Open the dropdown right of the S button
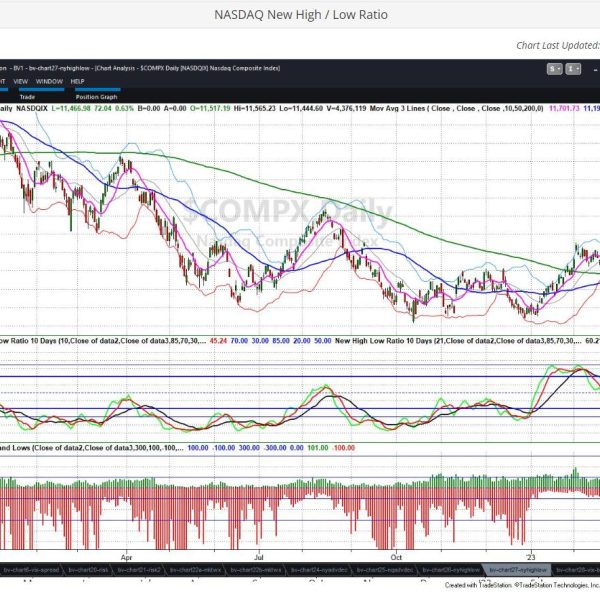Image resolution: width=600 pixels, height=600 pixels. click(x=574, y=69)
